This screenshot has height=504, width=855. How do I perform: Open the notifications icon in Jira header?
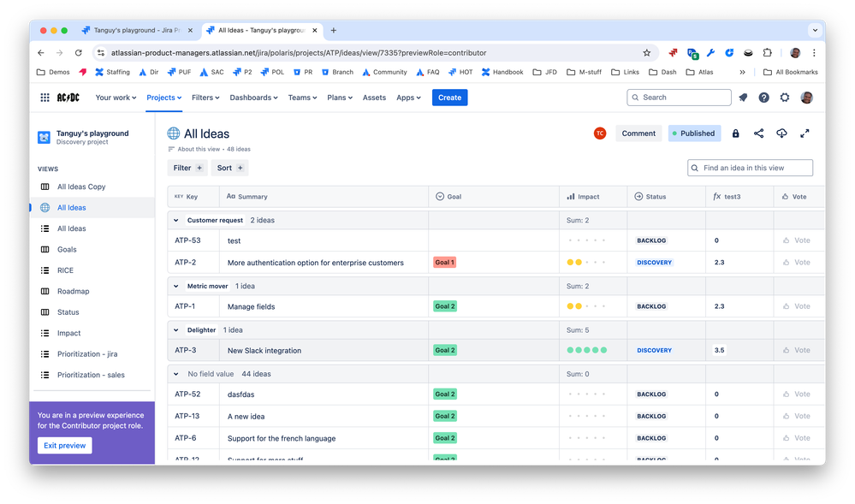coord(743,98)
